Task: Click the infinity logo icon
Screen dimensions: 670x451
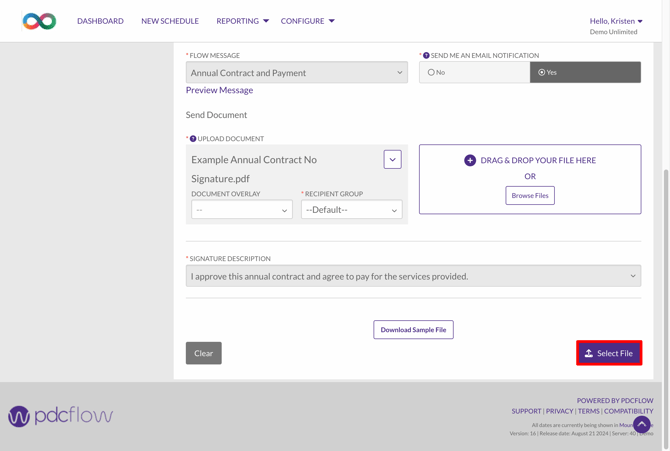Action: 39,21
